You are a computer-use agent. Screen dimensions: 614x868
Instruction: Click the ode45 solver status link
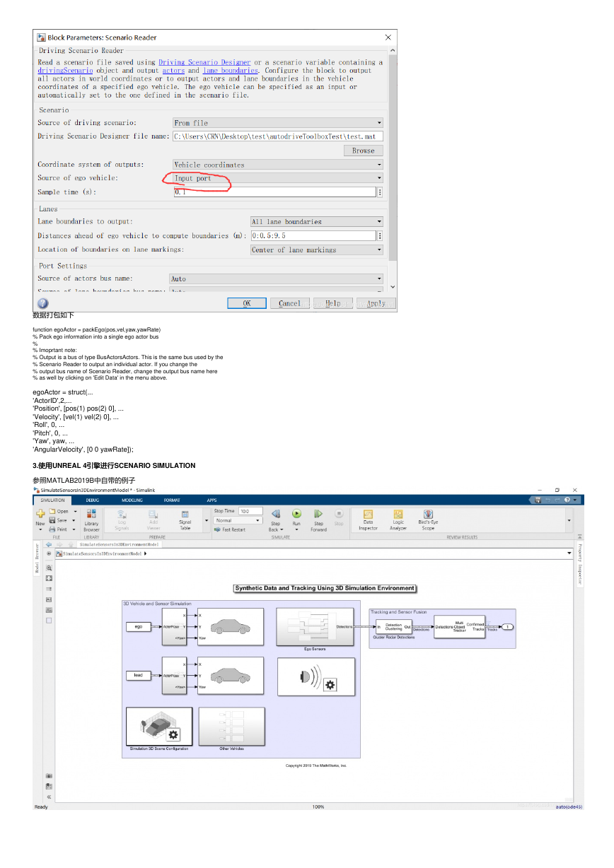(x=569, y=807)
